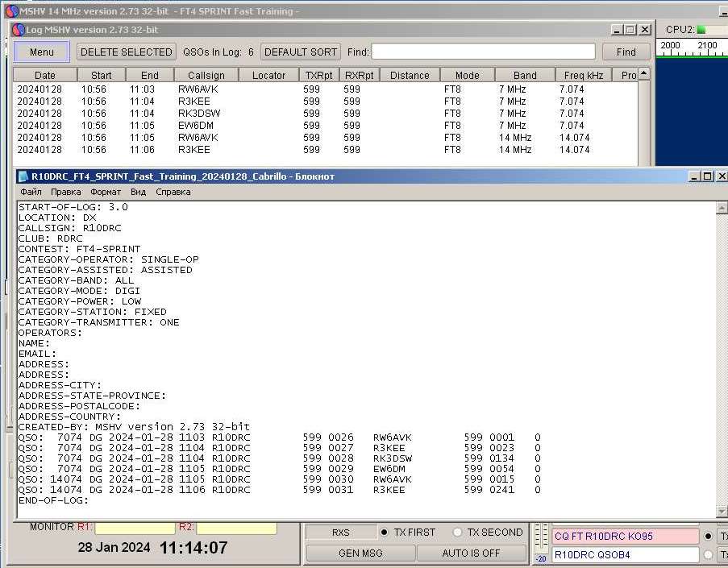Image resolution: width=728 pixels, height=568 pixels.
Task: Open the Формат menu in Notepad
Action: [x=106, y=192]
